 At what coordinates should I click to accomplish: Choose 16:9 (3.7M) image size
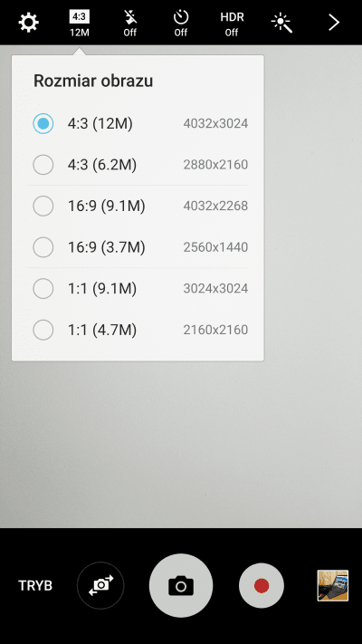[x=138, y=247]
